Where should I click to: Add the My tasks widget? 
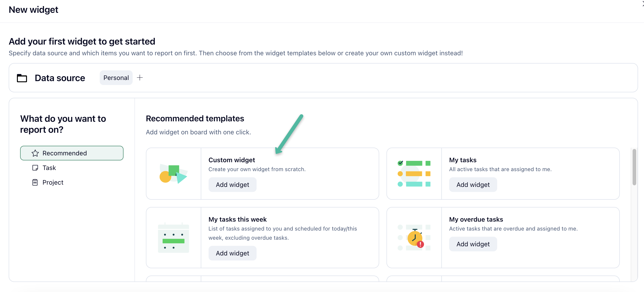pos(473,185)
